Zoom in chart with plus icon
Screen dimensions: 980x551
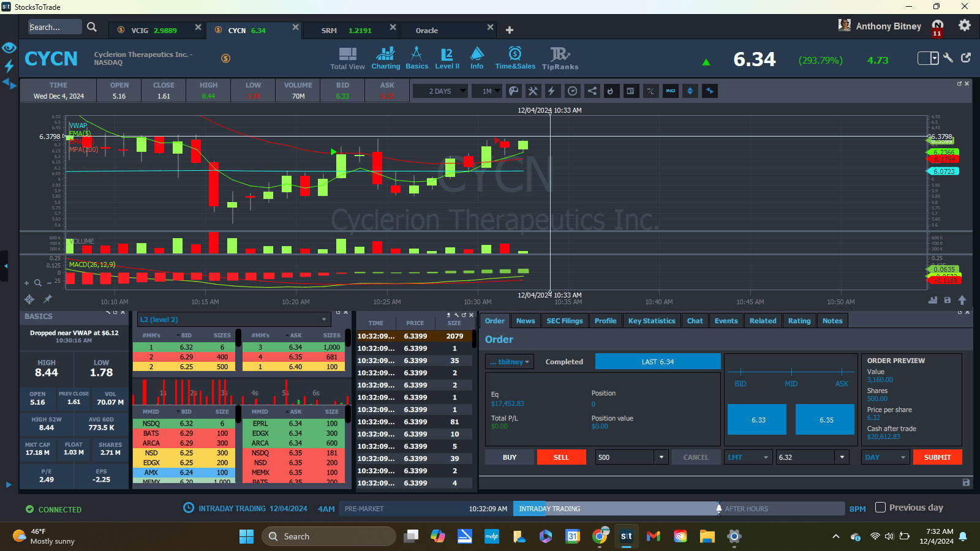[x=26, y=283]
